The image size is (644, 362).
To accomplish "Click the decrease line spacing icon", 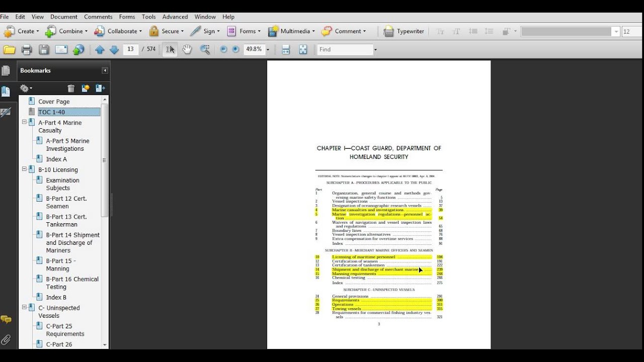I will [473, 31].
